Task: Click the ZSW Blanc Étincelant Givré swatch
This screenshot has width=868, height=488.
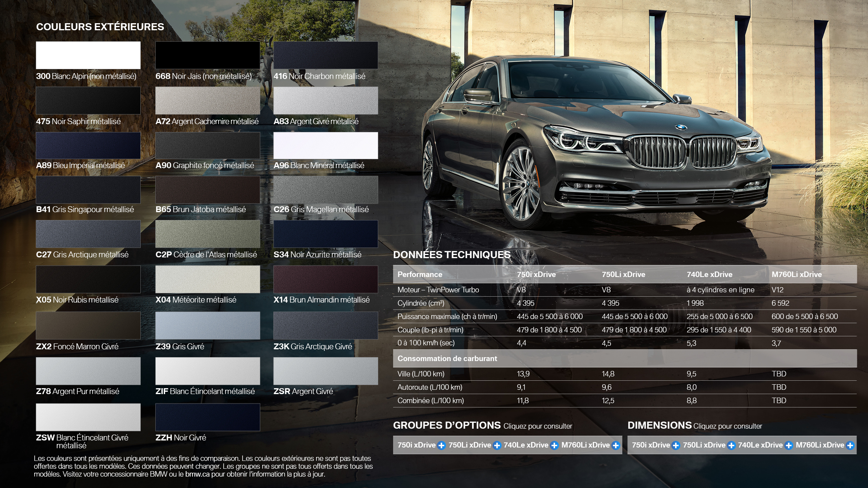Action: (x=88, y=417)
